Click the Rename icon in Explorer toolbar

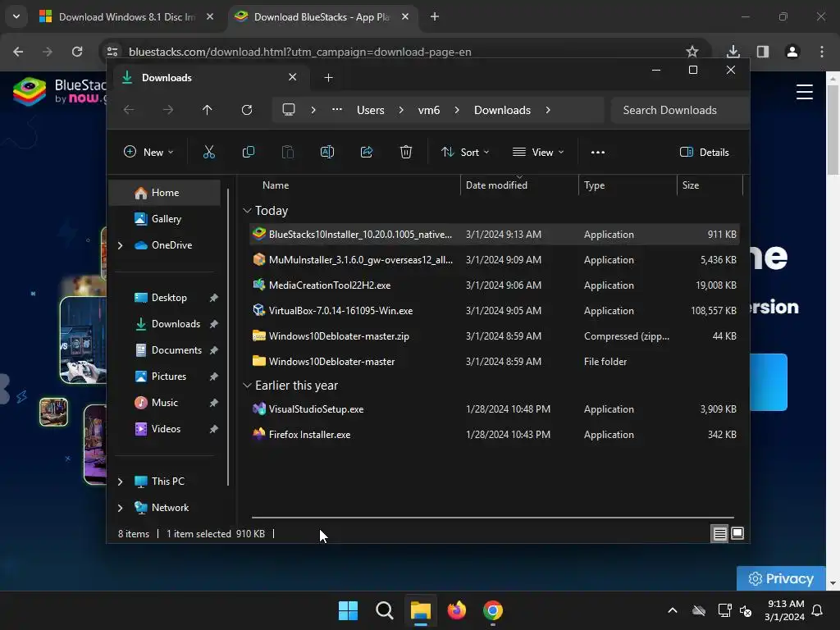[x=326, y=152]
